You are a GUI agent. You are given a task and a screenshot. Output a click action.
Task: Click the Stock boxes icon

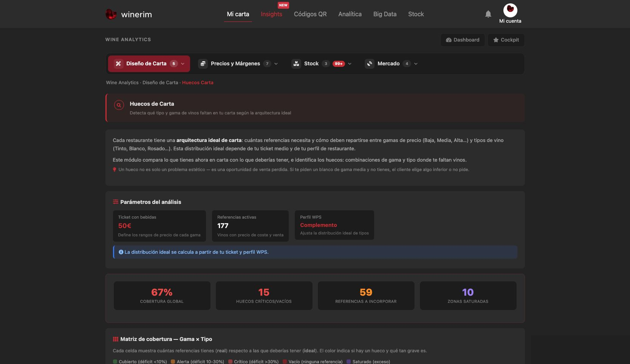[x=296, y=64]
